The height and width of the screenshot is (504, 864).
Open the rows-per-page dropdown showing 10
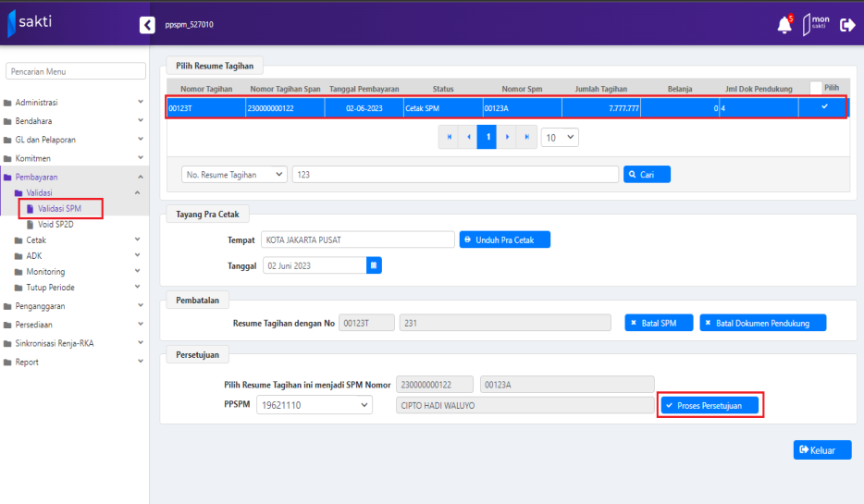(560, 137)
